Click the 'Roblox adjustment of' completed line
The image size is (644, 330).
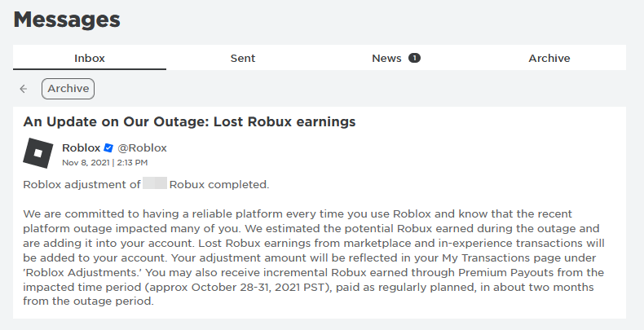point(82,184)
